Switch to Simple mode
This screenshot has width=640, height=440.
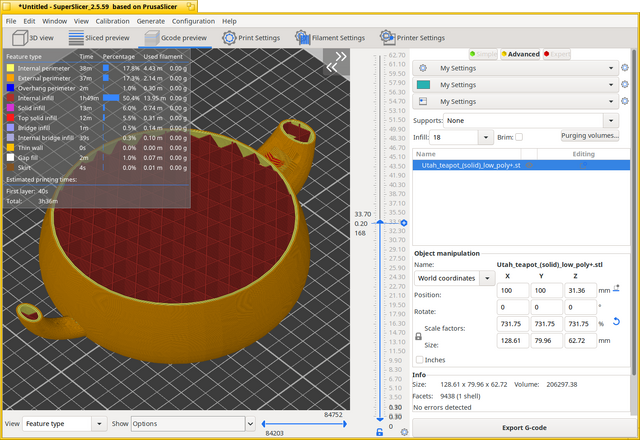pyautogui.click(x=483, y=54)
